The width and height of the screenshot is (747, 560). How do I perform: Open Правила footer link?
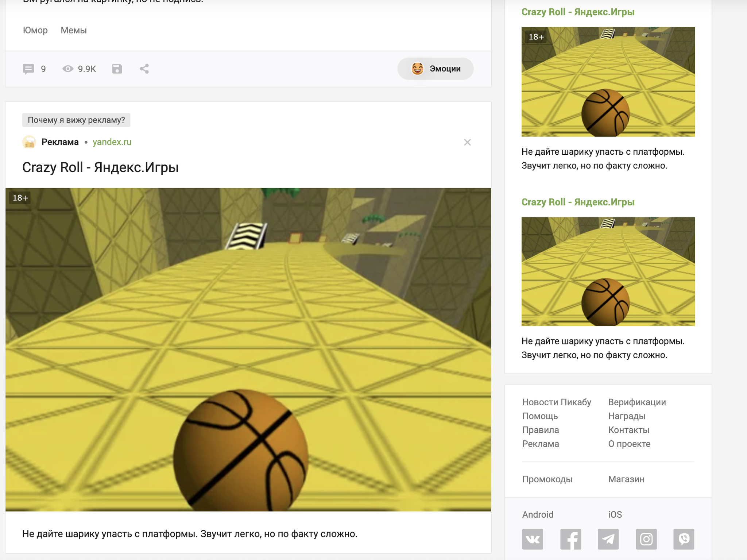[541, 430]
